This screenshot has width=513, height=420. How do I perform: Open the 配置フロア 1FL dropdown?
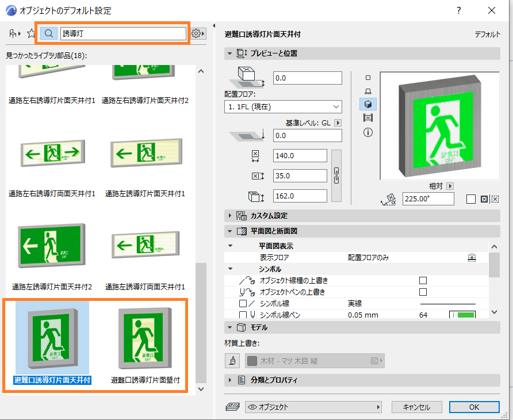[x=283, y=106]
